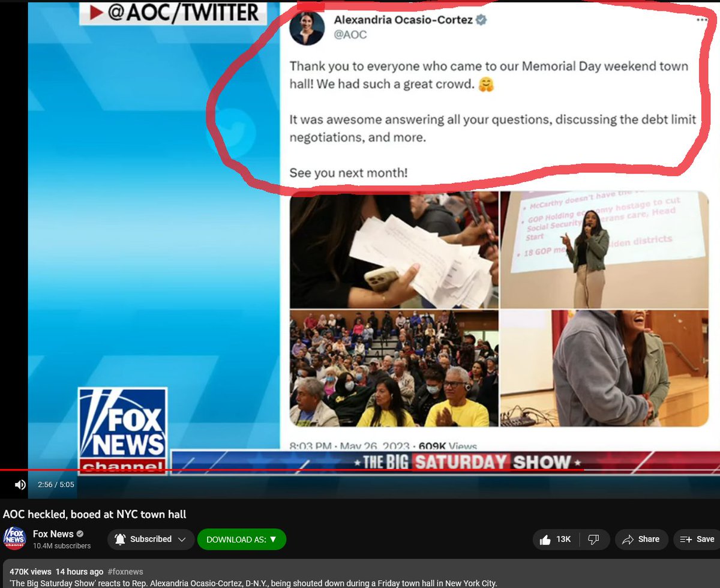Click '10.4M subscribers' text
Viewport: 720px width, 588px height.
[62, 546]
